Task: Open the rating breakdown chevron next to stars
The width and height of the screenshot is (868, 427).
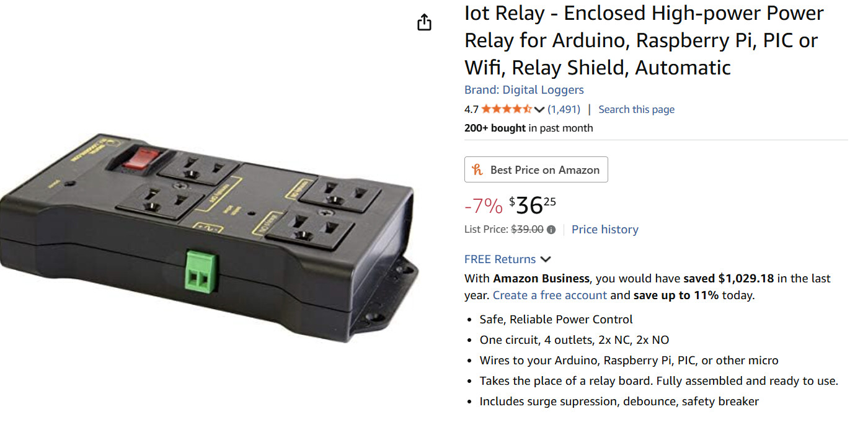Action: 539,110
